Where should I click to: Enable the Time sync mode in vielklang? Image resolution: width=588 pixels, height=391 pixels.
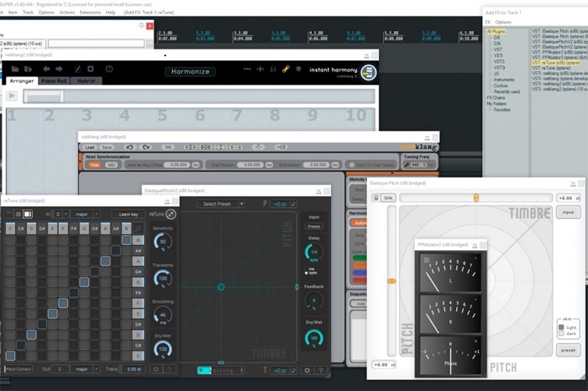click(94, 164)
